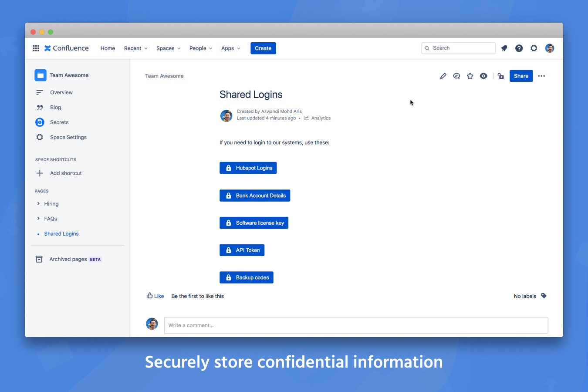Click Add shortcut in sidebar
This screenshot has height=392, width=588.
click(66, 173)
